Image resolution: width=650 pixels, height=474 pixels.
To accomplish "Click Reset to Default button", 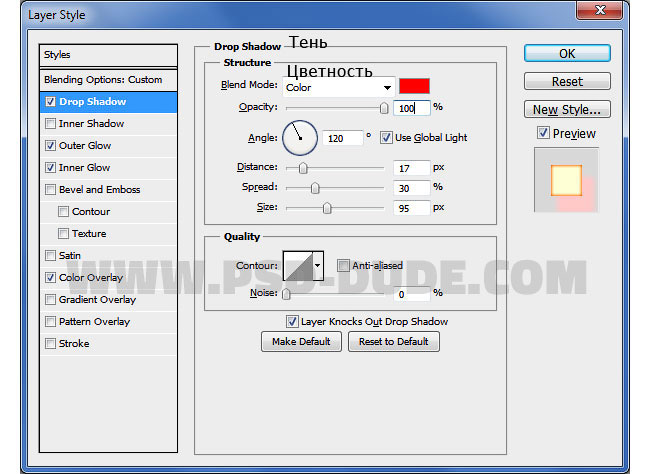I will tap(394, 342).
